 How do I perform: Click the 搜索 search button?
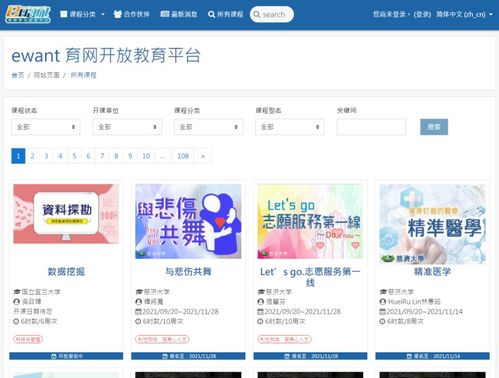(x=434, y=127)
